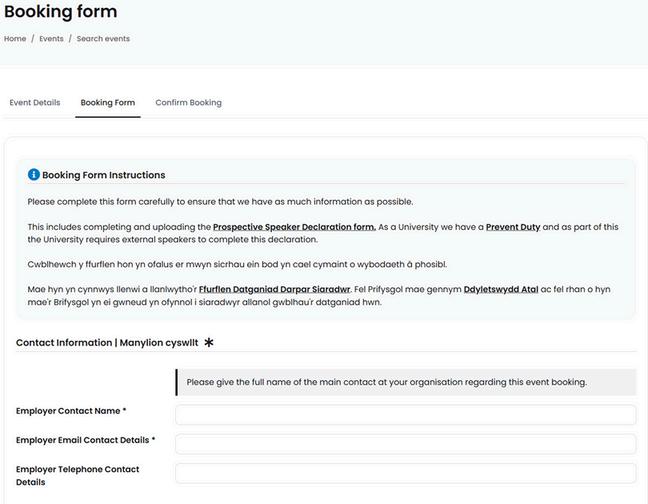Select the Booking Form tab
648x504 pixels.
[x=108, y=103]
